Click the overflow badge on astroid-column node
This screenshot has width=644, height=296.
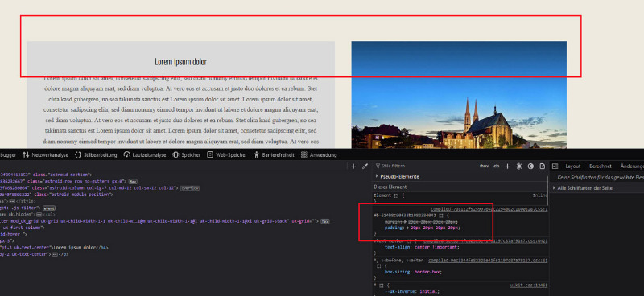(190, 188)
